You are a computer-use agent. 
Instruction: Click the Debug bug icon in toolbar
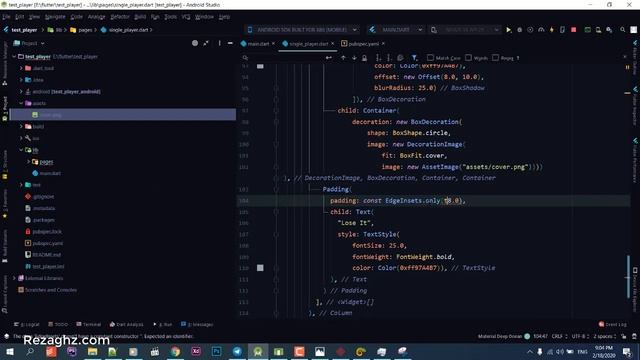(520, 30)
